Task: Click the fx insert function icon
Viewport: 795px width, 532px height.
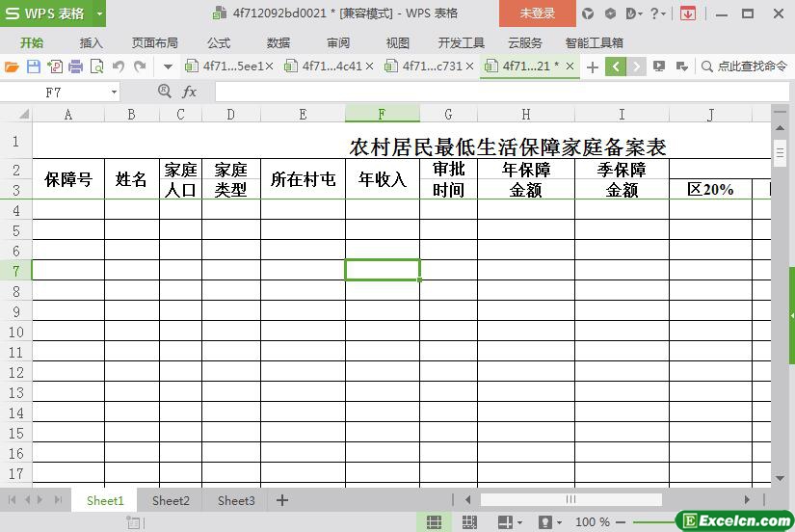Action: (x=189, y=92)
